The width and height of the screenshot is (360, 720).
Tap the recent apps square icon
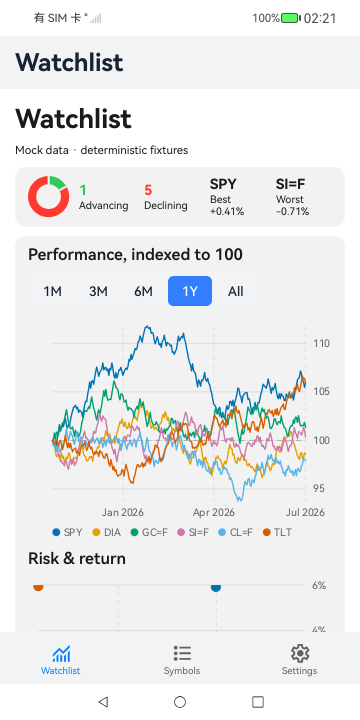258,702
